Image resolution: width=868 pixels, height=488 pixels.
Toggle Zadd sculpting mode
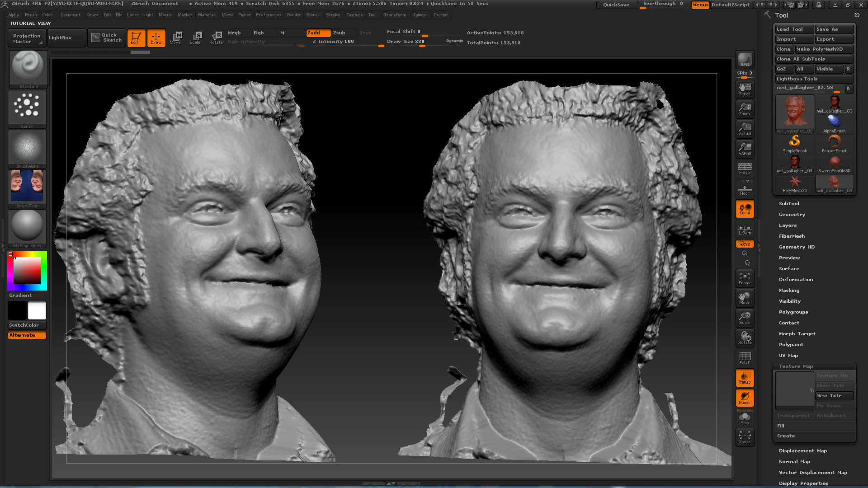[318, 33]
